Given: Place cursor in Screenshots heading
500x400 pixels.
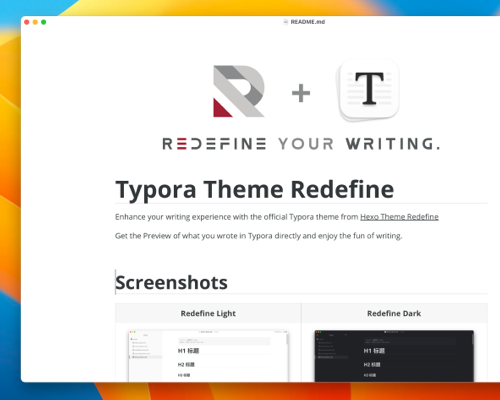Looking at the screenshot, I should click(171, 283).
